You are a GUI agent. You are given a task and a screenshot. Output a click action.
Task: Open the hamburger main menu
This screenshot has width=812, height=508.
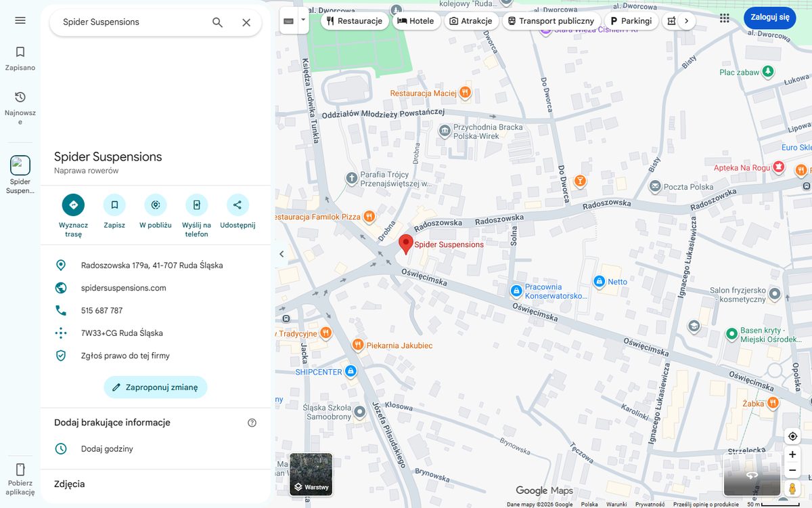(x=20, y=20)
